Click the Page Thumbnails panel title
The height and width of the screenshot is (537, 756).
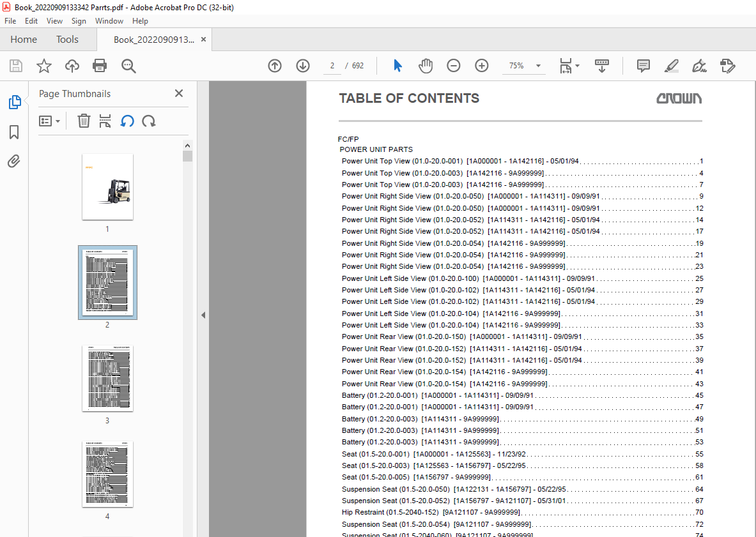pyautogui.click(x=75, y=94)
